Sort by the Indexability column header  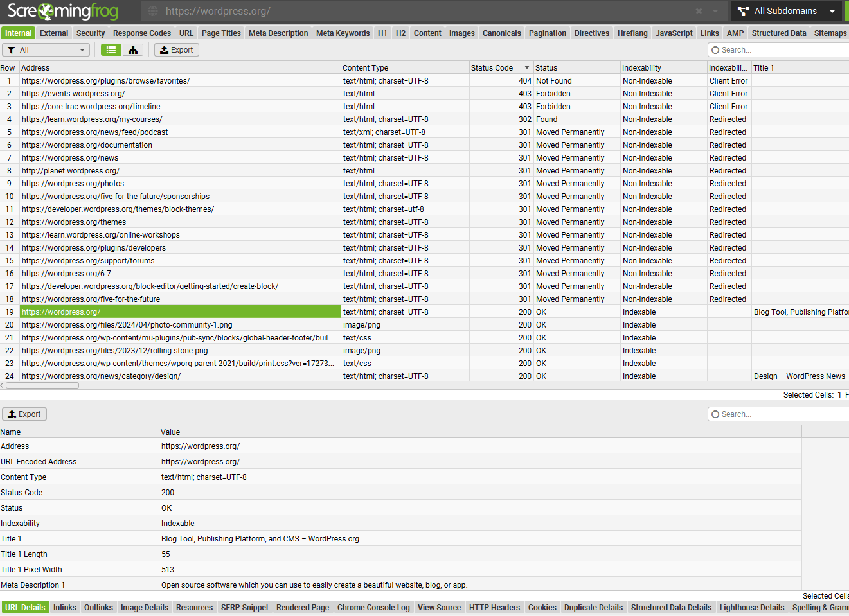point(663,67)
